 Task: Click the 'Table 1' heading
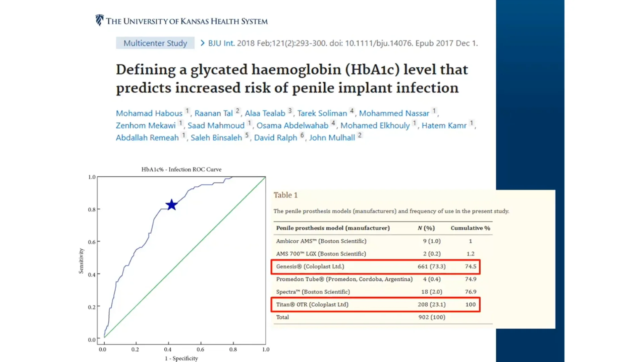click(285, 195)
